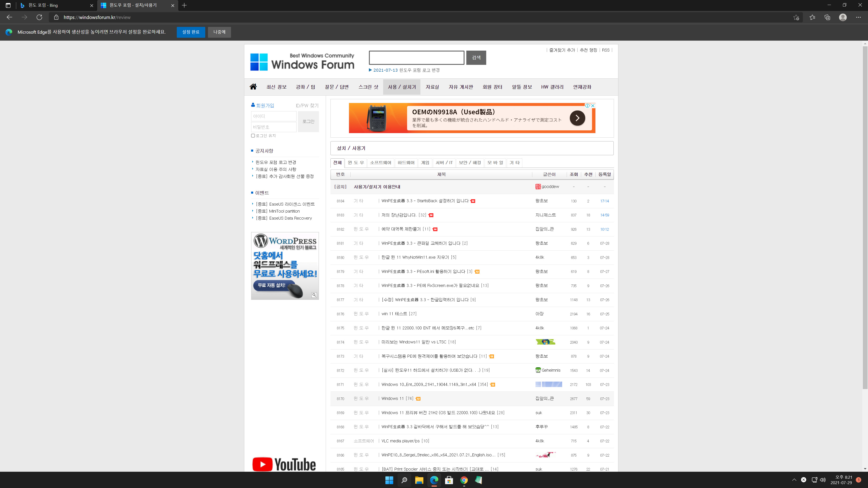This screenshot has height=488, width=868.
Task: View site information lock icon
Action: pos(56,17)
